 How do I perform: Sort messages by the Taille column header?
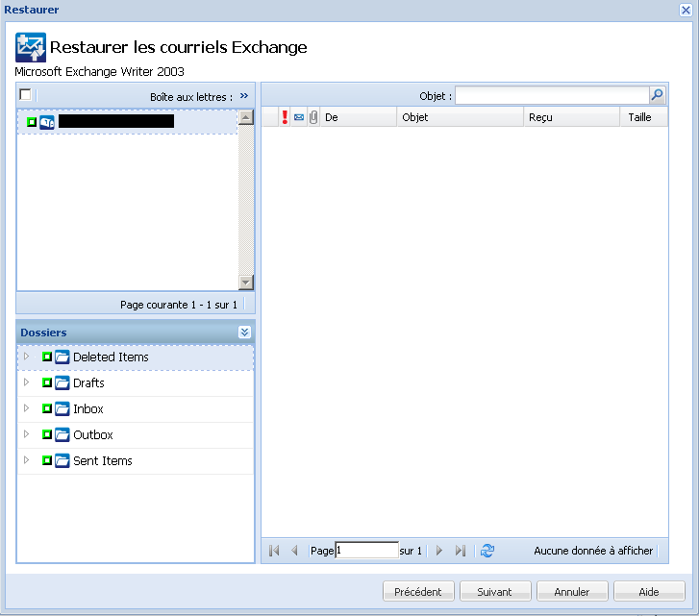[641, 117]
